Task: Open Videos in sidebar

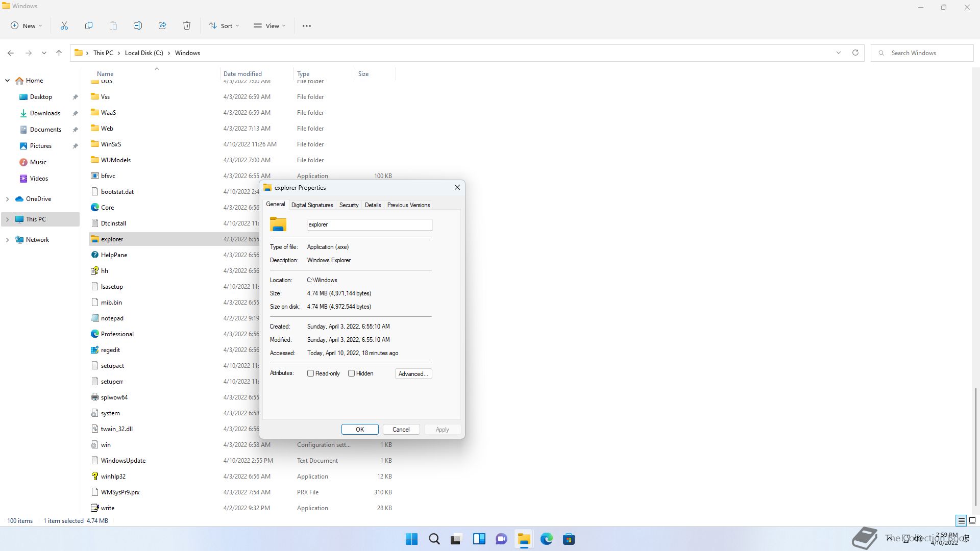Action: (x=39, y=179)
